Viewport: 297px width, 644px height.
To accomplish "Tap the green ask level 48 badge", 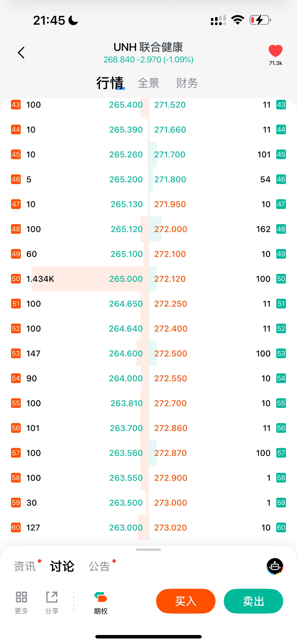I will (281, 229).
